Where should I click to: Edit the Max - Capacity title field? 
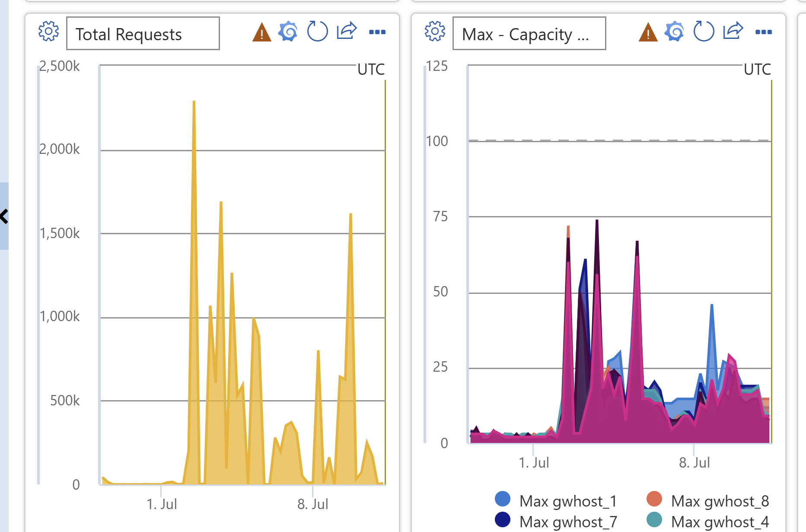(529, 34)
